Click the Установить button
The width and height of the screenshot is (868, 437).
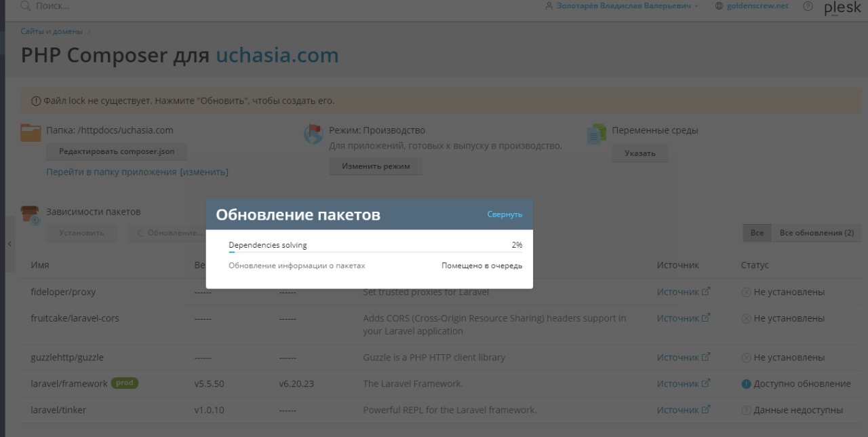tap(81, 233)
